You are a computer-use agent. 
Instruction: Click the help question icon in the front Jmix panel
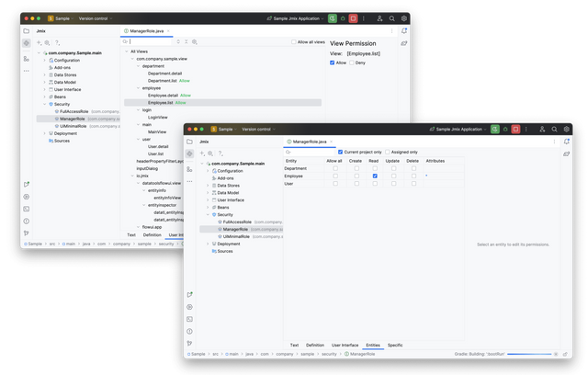(x=220, y=153)
